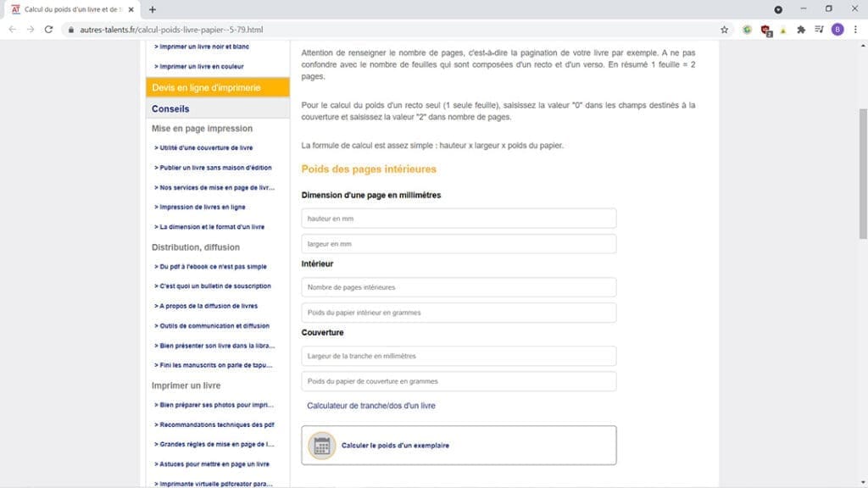Click the vertical page scrollbar thumb
The height and width of the screenshot is (488, 868).
click(x=863, y=174)
